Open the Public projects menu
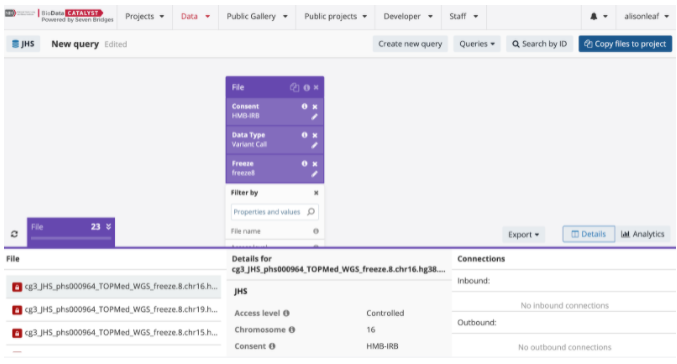677x364 pixels. [x=335, y=16]
